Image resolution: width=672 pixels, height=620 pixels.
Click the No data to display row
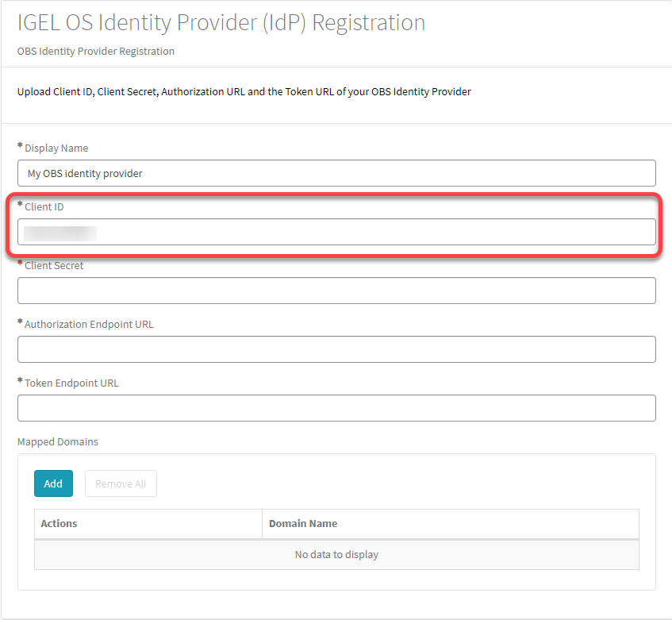[336, 554]
